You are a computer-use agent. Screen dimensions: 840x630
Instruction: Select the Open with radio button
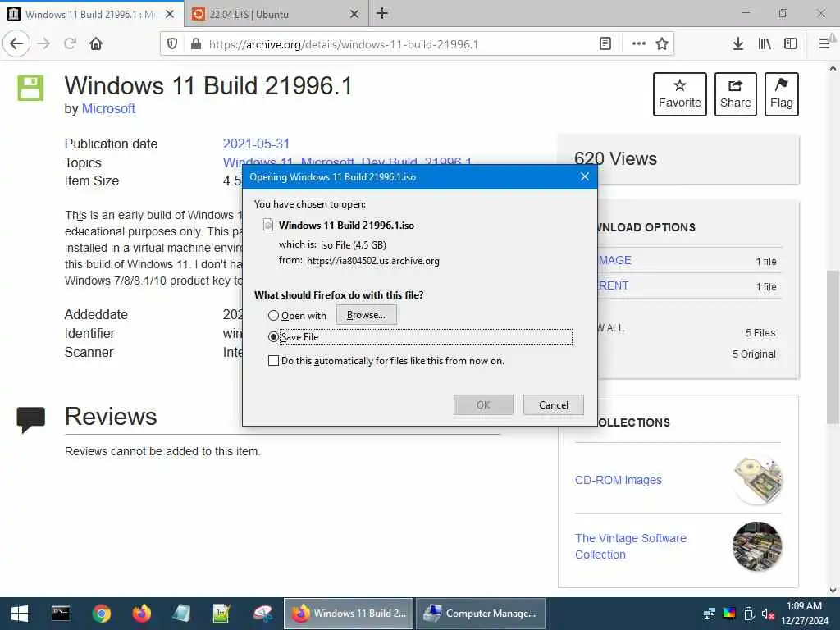pyautogui.click(x=273, y=316)
